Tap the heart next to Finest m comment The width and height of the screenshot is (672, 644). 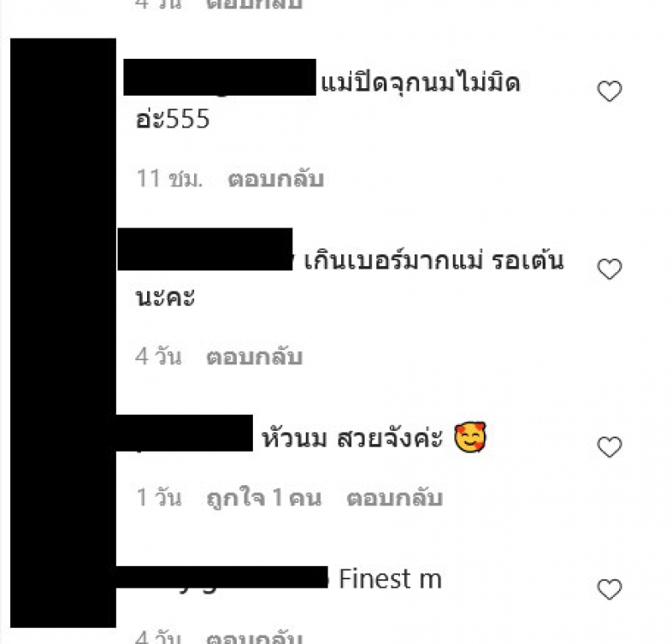pos(610,589)
